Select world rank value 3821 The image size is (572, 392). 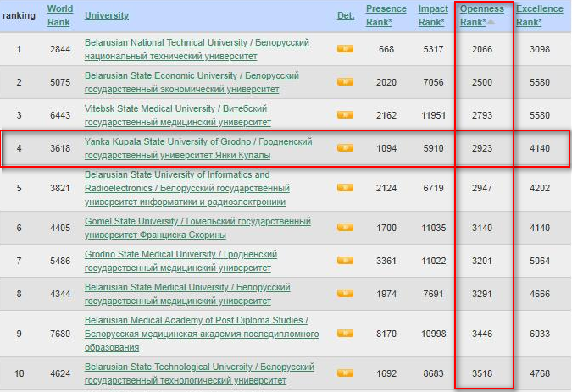(x=60, y=188)
